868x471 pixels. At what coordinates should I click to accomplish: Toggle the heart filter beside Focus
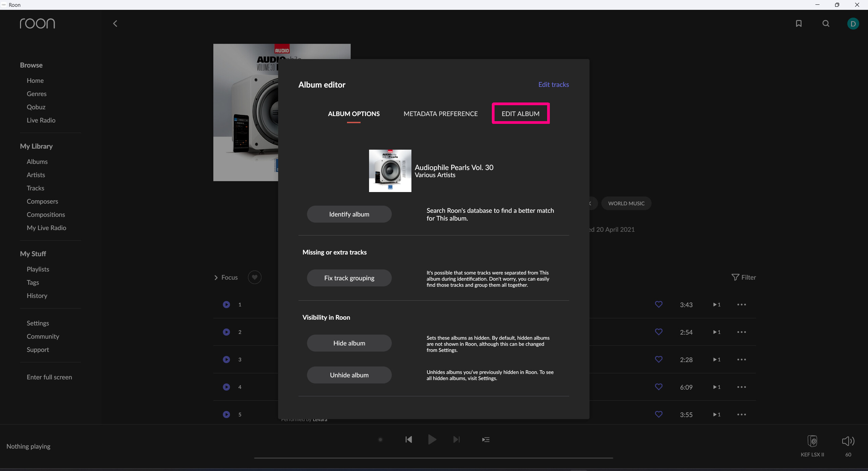[x=254, y=277]
